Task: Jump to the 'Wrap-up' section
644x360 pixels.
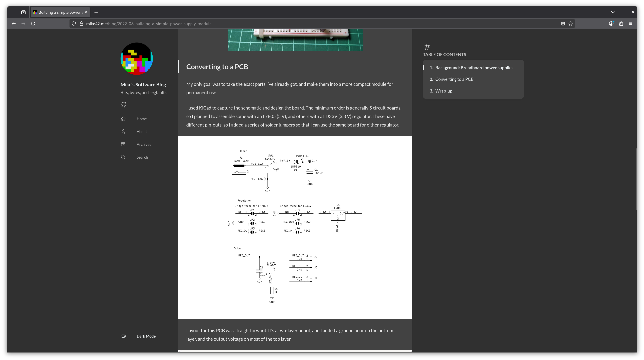Action: click(444, 91)
